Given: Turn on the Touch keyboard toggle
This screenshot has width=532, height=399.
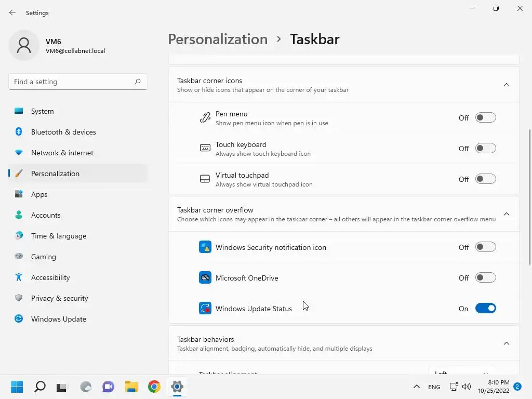Looking at the screenshot, I should click(x=486, y=148).
